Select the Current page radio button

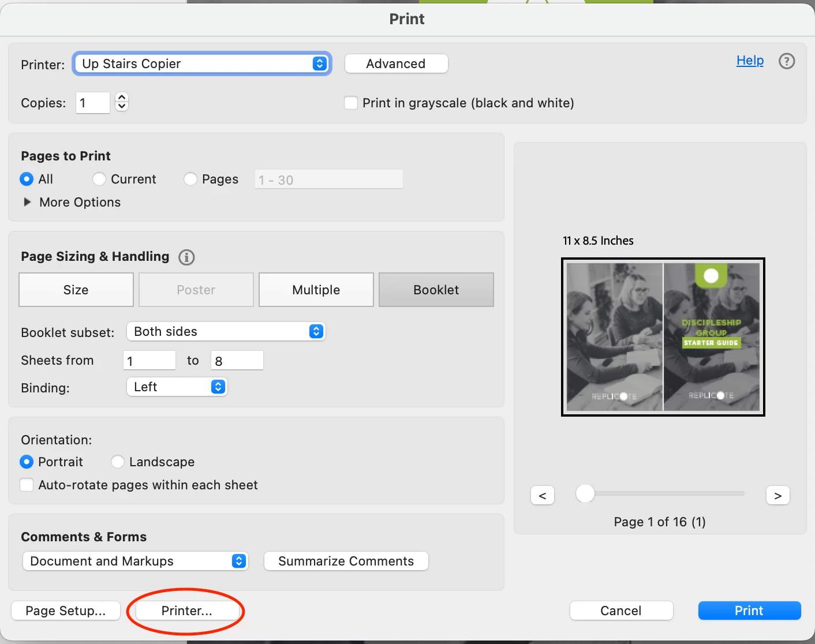(x=99, y=179)
